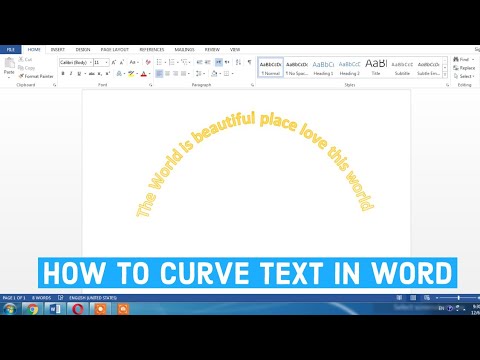Insert a multilevel list
This screenshot has height=360, width=480.
184,62
